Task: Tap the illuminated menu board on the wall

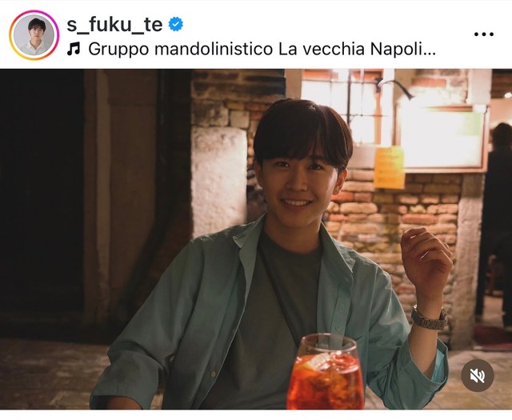Action: 442,138
